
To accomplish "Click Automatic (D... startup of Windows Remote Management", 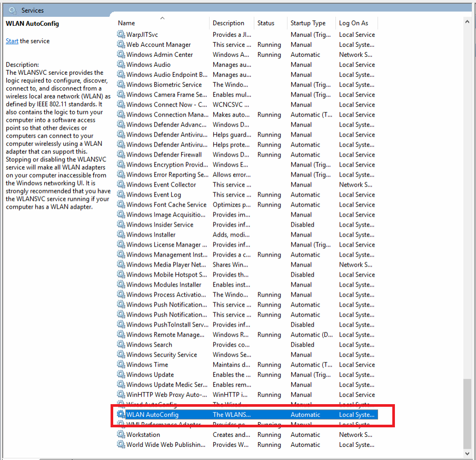I will [x=312, y=335].
